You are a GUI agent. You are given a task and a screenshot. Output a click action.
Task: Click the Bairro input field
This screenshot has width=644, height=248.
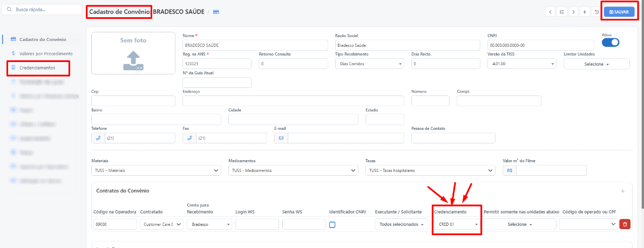pyautogui.click(x=156, y=119)
